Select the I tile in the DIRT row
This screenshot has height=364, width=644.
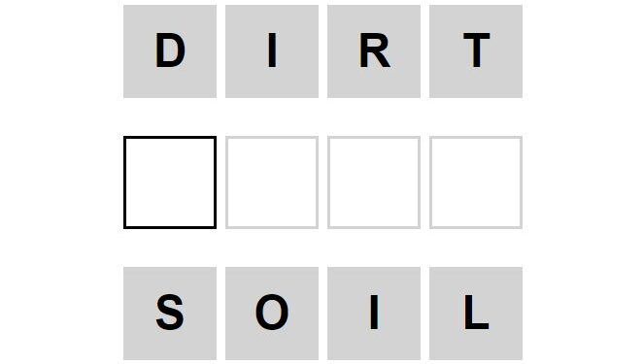(x=272, y=51)
